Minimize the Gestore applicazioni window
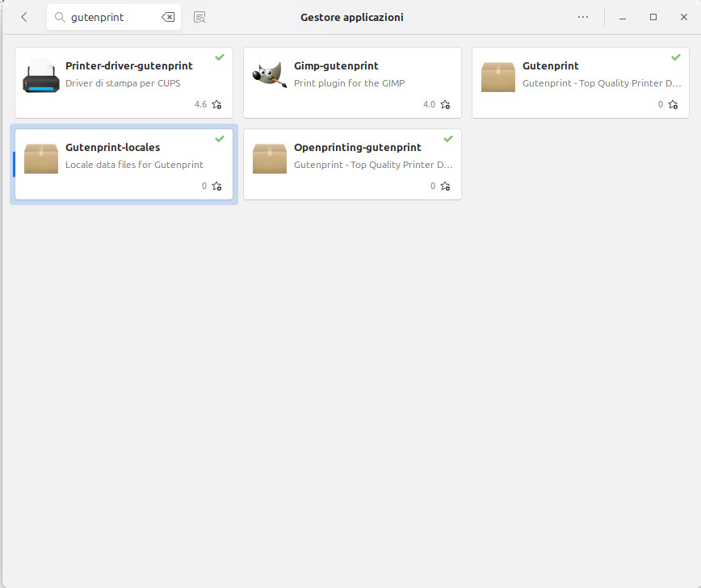 tap(623, 18)
